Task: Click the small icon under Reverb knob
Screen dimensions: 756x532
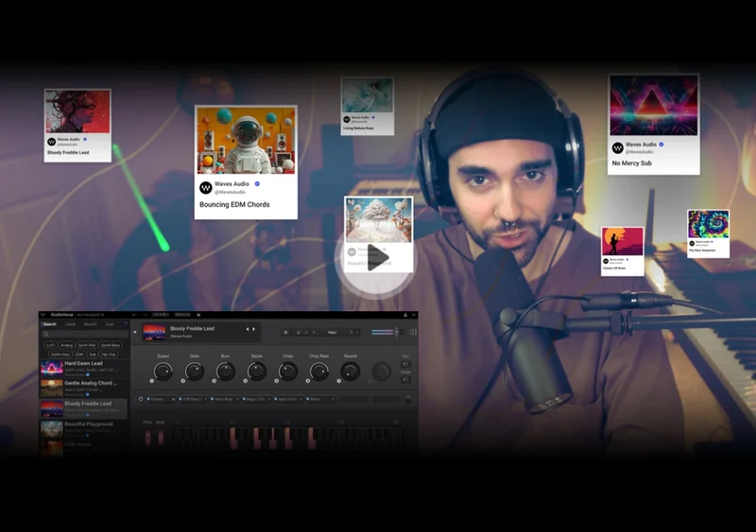Action: tap(339, 381)
